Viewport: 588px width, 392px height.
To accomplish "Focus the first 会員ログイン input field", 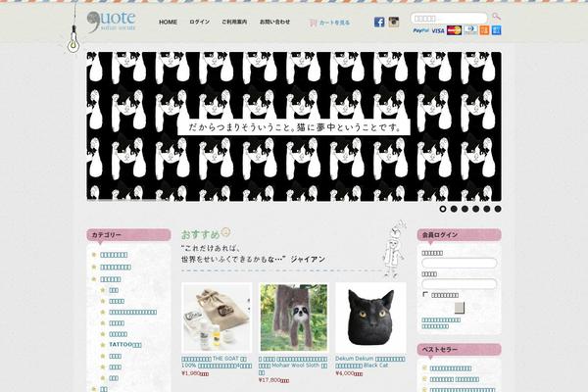I will point(460,263).
